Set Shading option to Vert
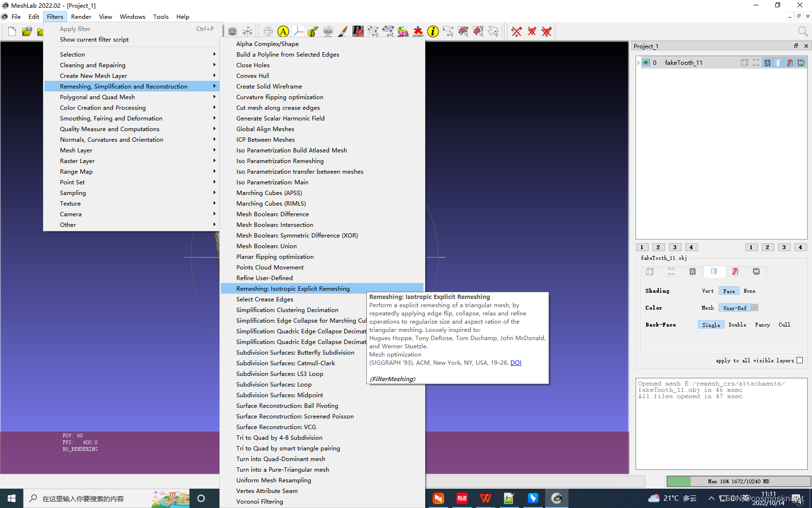Viewport: 812px width, 508px height. 708,291
